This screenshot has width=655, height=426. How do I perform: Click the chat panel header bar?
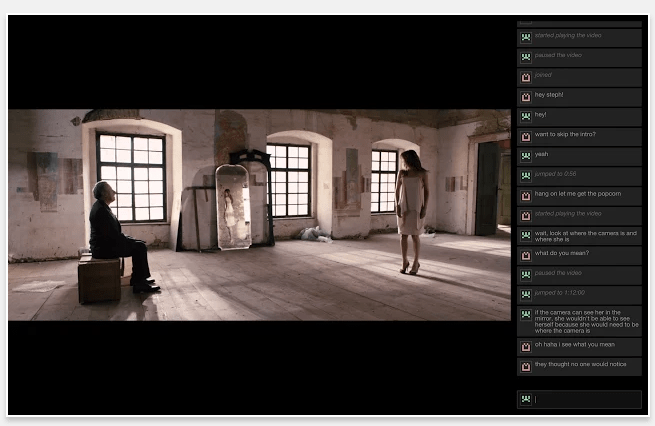pos(579,23)
